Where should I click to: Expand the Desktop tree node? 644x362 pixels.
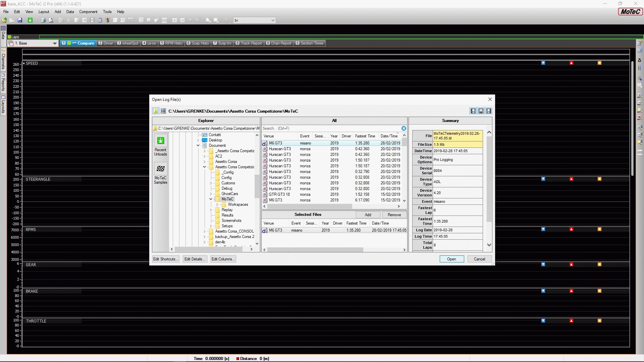pos(198,140)
